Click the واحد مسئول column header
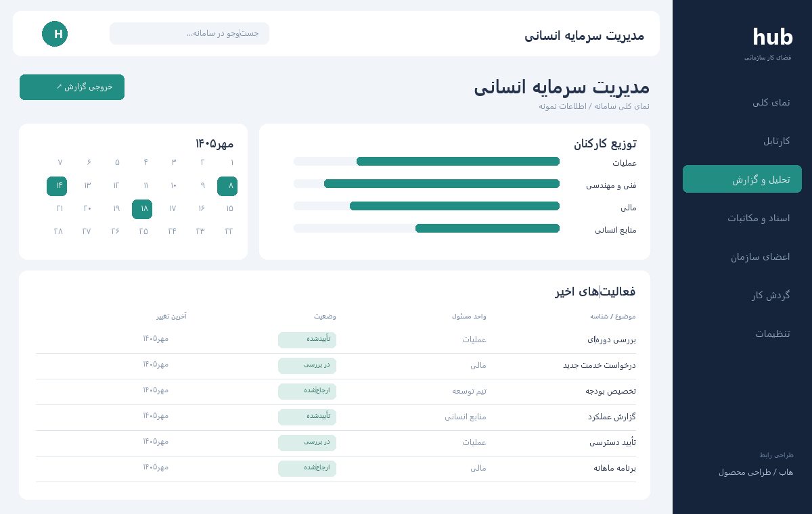The height and width of the screenshot is (514, 812). click(x=469, y=317)
